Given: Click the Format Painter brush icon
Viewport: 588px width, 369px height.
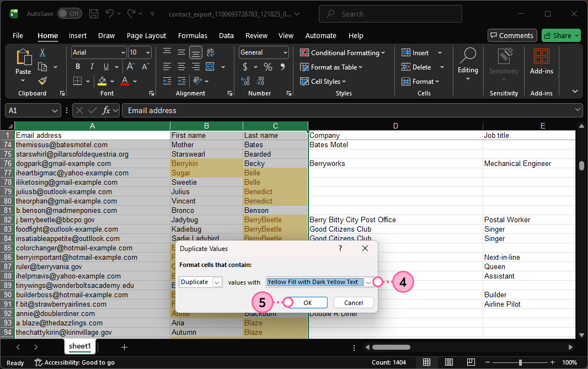Looking at the screenshot, I should pos(42,81).
